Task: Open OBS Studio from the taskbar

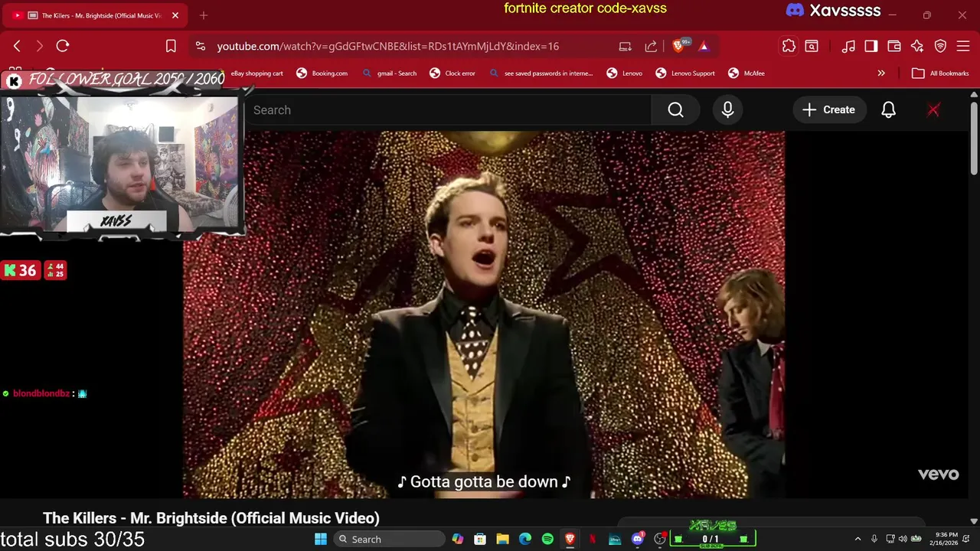Action: (659, 539)
